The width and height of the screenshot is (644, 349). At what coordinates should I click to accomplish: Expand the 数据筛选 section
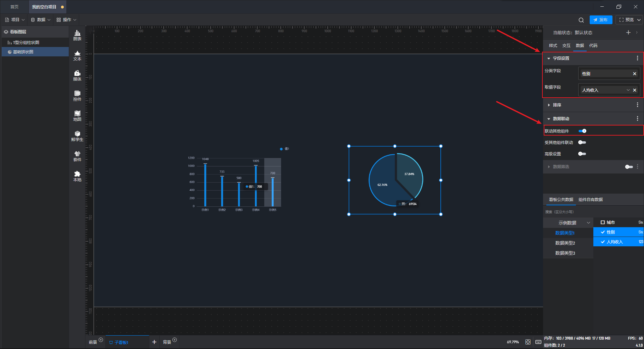pyautogui.click(x=549, y=167)
